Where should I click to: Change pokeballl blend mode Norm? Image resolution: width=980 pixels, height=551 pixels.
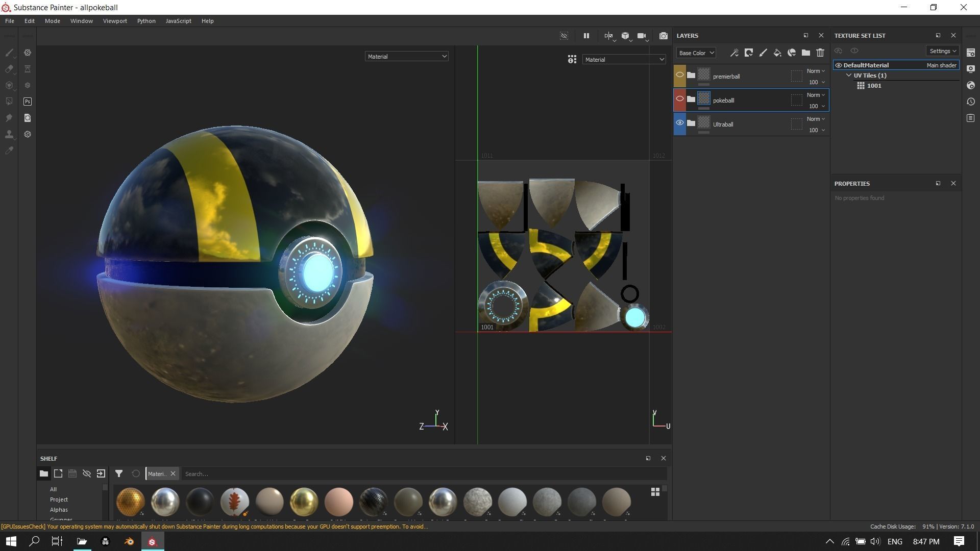816,95
